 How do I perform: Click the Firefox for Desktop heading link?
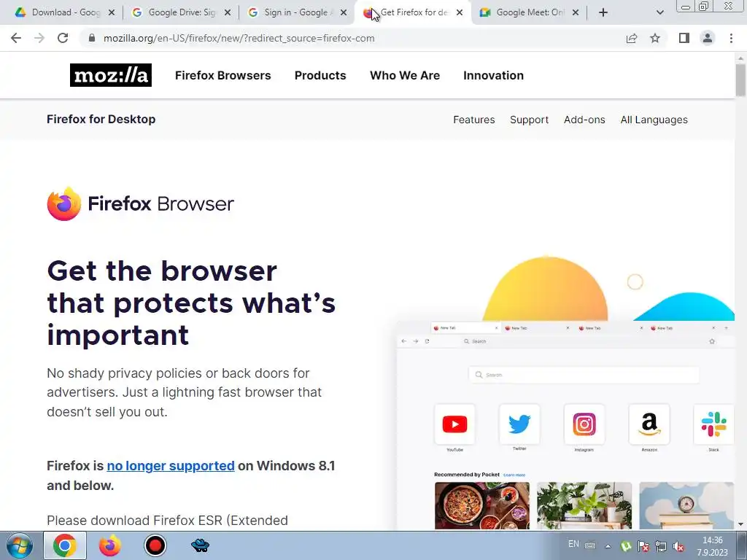click(101, 119)
